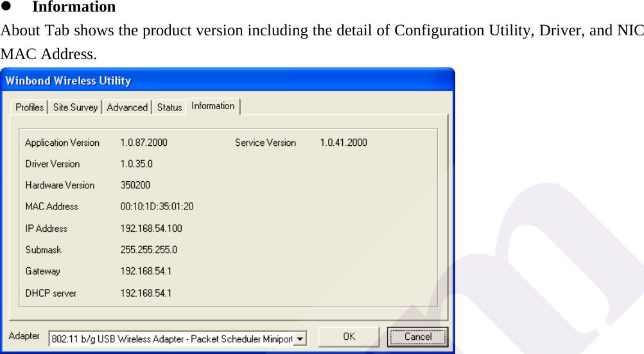Click the IP Address label
This screenshot has width=644, height=354.
coord(46,229)
